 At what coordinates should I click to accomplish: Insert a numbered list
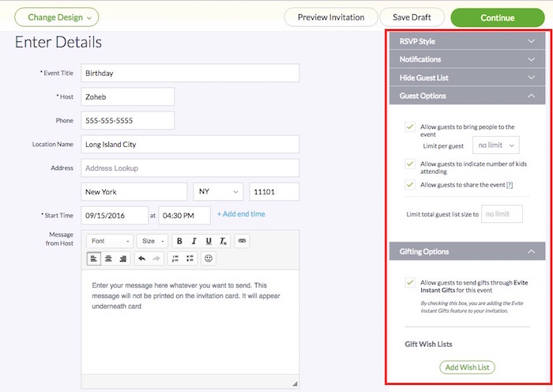click(174, 258)
